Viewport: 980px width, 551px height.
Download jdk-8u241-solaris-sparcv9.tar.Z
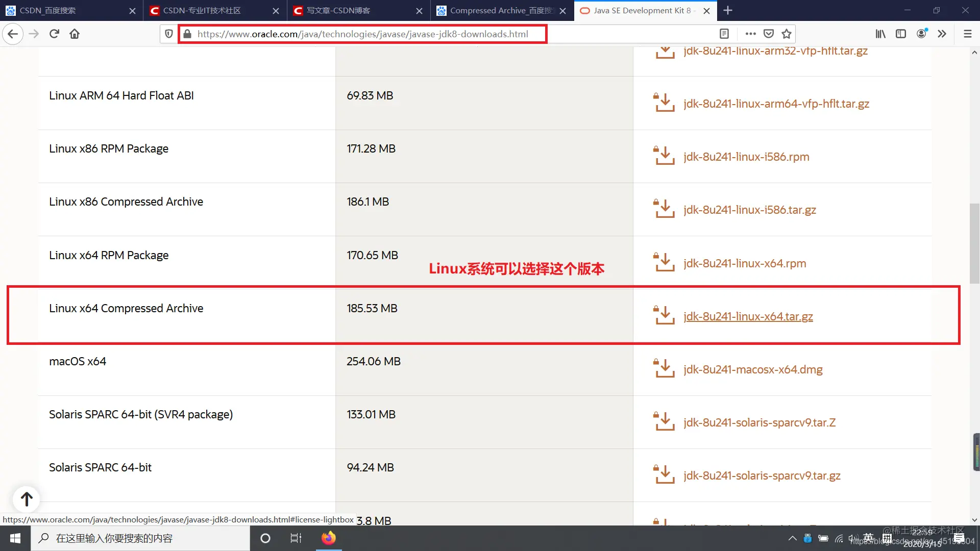(x=759, y=422)
